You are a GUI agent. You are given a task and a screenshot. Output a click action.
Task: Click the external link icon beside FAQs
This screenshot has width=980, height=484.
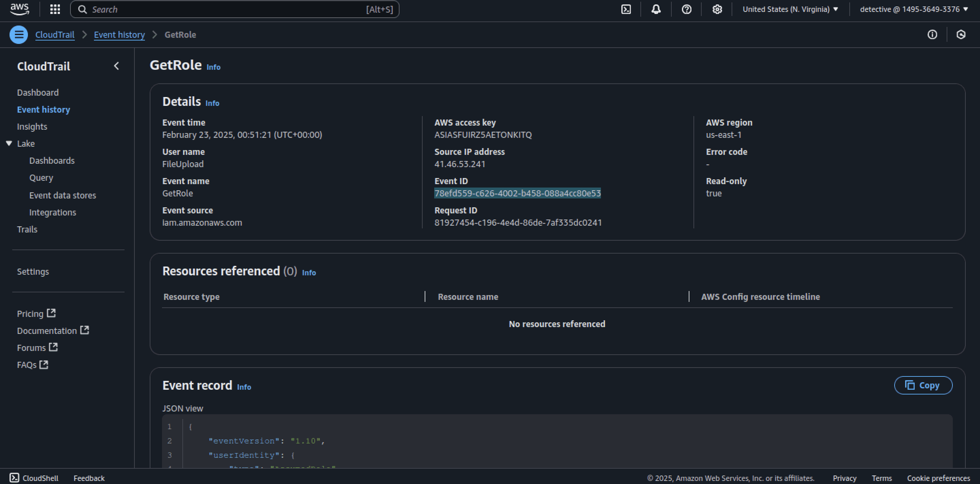tap(44, 365)
